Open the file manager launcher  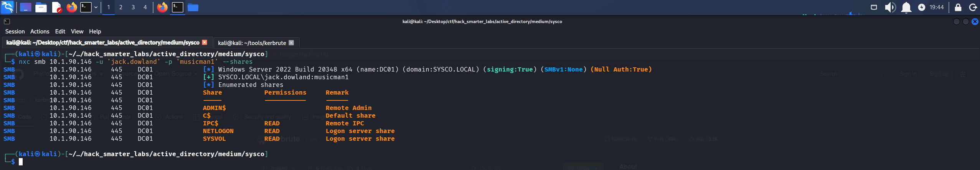coord(41,7)
